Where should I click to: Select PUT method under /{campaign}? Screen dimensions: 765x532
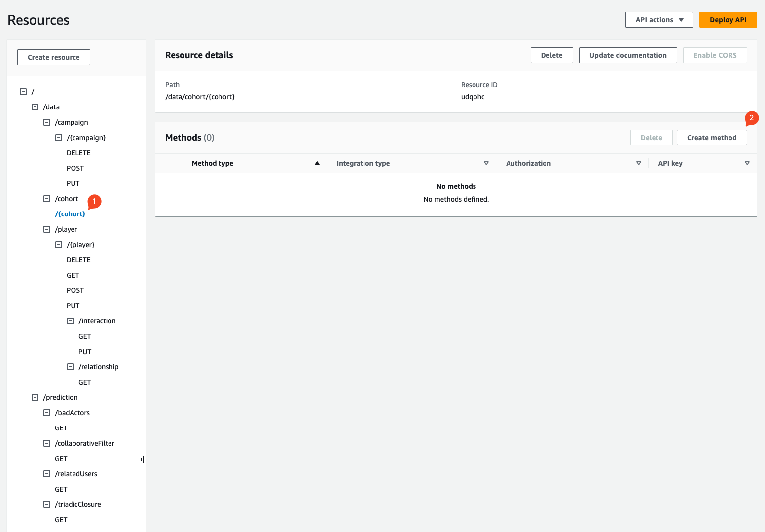[73, 183]
